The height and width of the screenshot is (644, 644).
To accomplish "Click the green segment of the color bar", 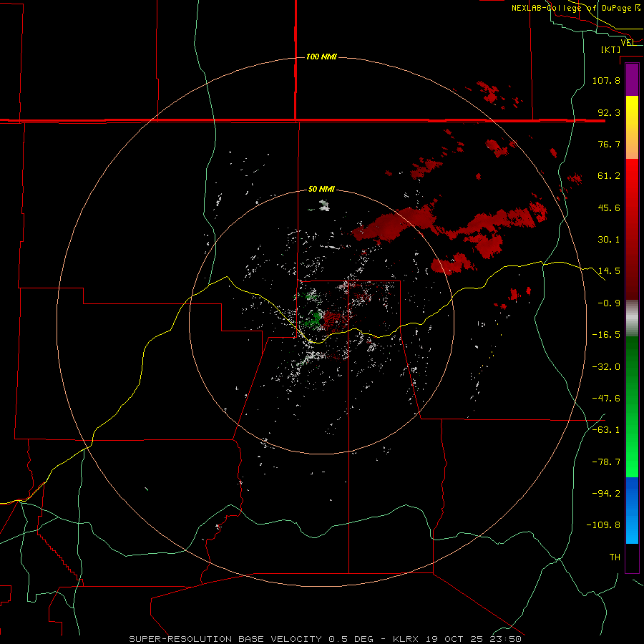I will pos(632,406).
